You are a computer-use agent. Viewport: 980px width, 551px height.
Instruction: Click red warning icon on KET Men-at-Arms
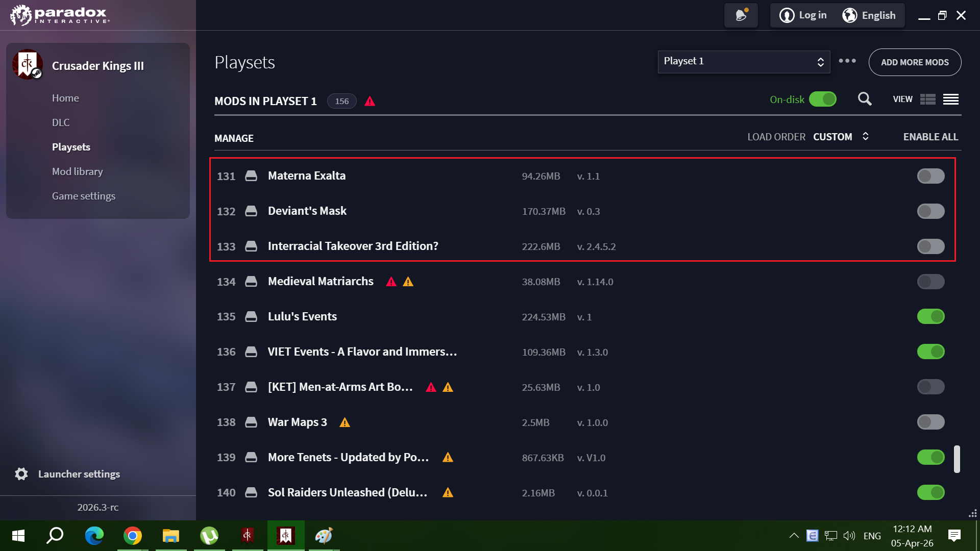(x=431, y=387)
